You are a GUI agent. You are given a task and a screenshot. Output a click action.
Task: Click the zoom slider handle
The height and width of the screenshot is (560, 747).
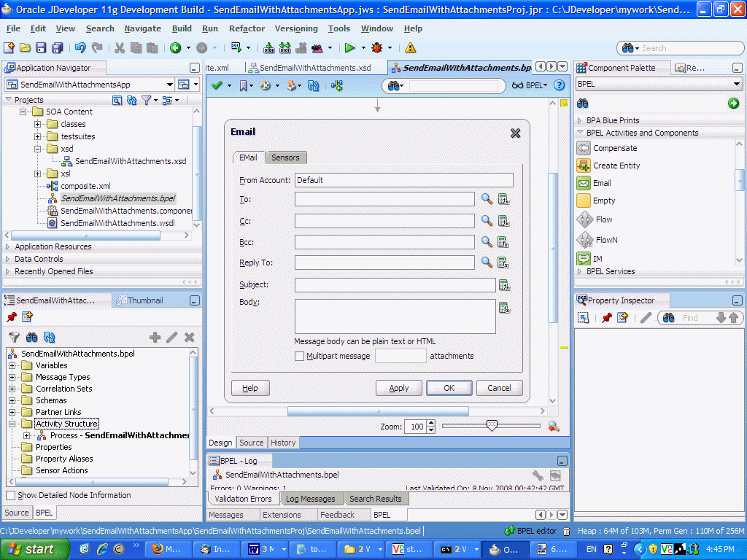point(492,425)
